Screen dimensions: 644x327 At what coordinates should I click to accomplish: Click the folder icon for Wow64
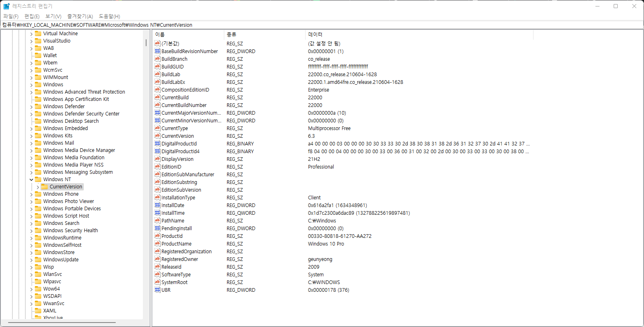[x=38, y=289]
